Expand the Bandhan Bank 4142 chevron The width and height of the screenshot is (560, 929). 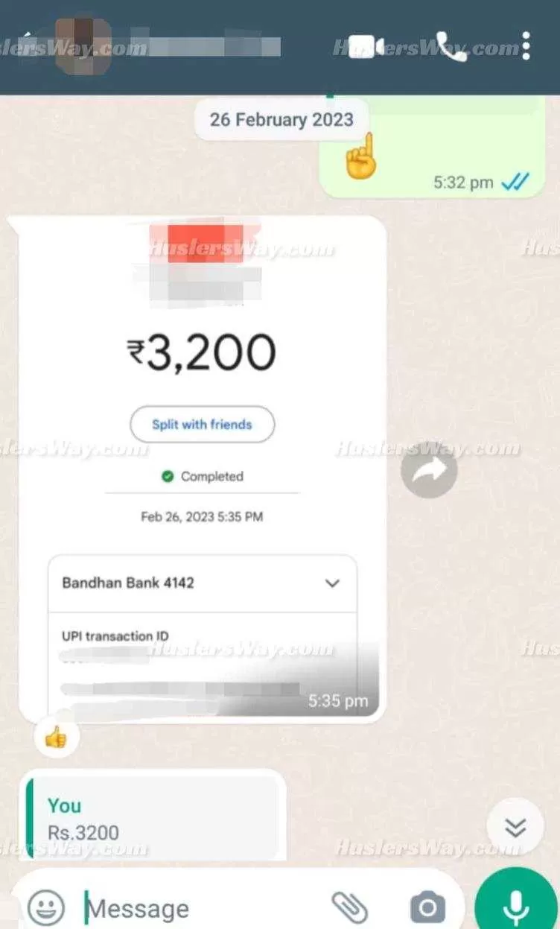[x=332, y=583]
